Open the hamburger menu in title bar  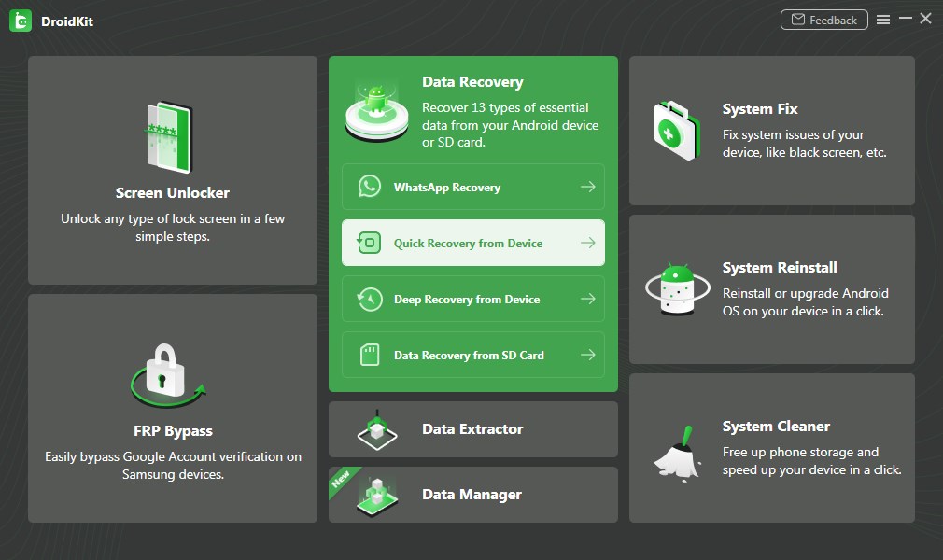click(x=883, y=20)
